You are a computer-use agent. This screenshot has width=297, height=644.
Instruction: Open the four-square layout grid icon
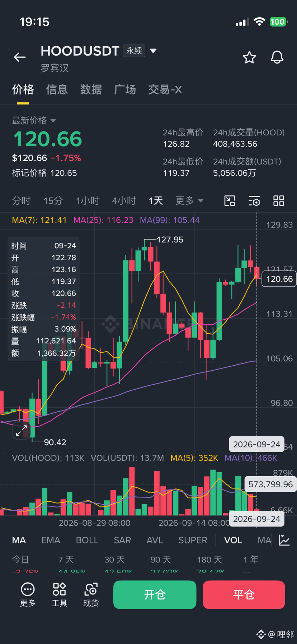click(x=279, y=201)
